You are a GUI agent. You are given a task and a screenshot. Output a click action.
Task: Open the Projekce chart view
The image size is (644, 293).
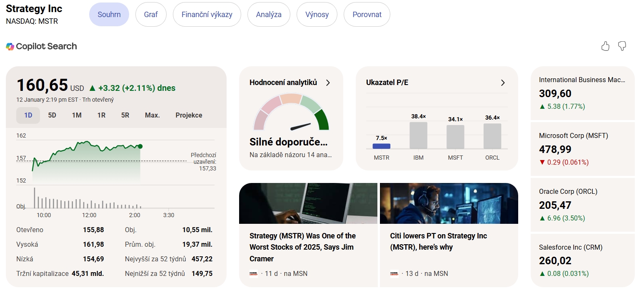coord(189,115)
